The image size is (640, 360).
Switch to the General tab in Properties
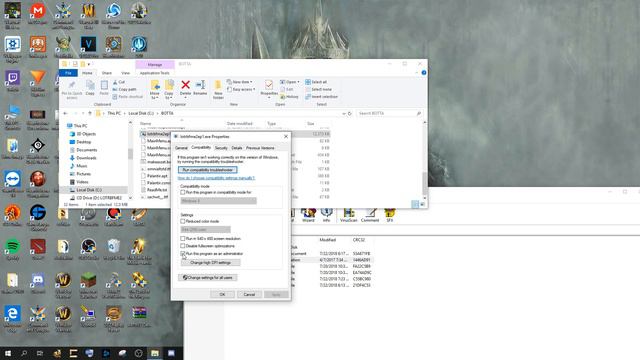[x=181, y=148]
